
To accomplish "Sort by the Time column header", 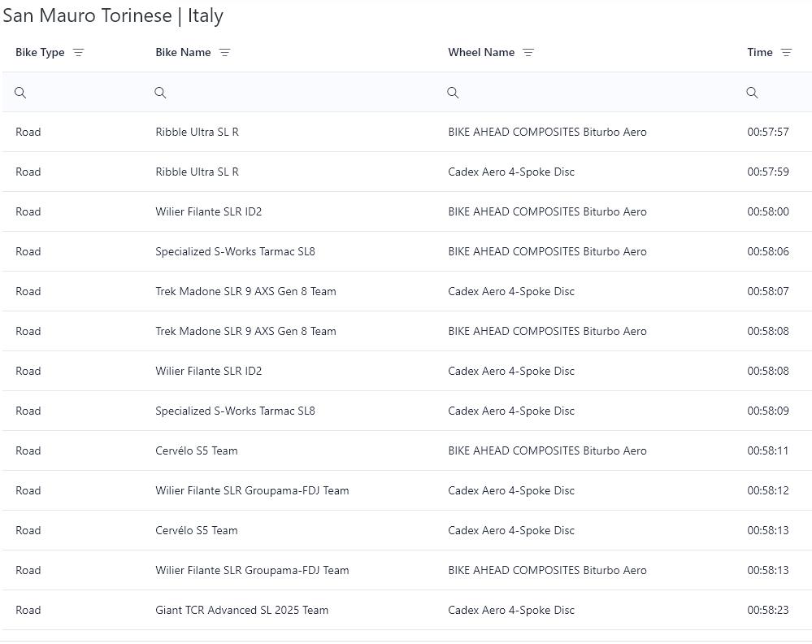I will coord(760,53).
